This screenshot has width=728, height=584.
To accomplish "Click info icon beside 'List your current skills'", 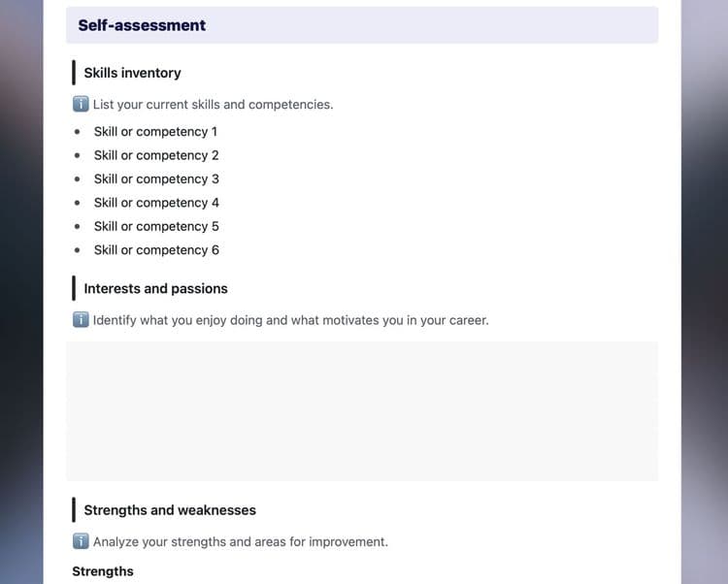I will (x=81, y=104).
